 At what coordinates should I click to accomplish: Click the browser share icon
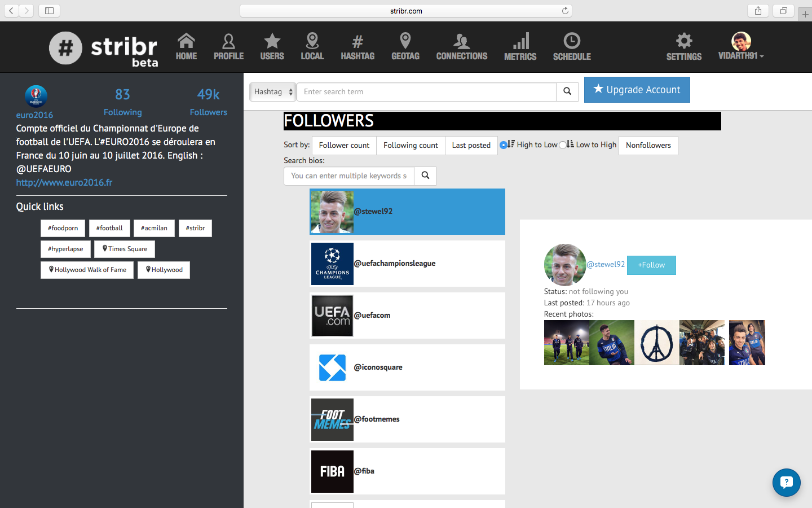(758, 11)
